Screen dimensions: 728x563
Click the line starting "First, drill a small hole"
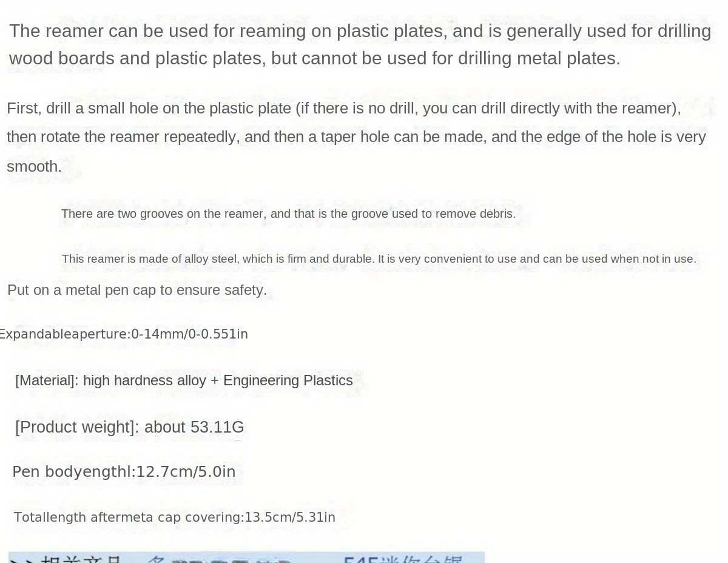(x=343, y=109)
